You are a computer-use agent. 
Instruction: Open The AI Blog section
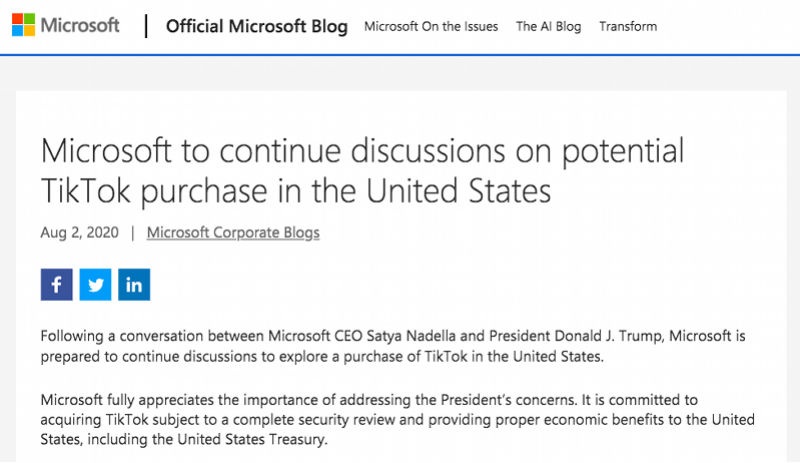pos(548,27)
